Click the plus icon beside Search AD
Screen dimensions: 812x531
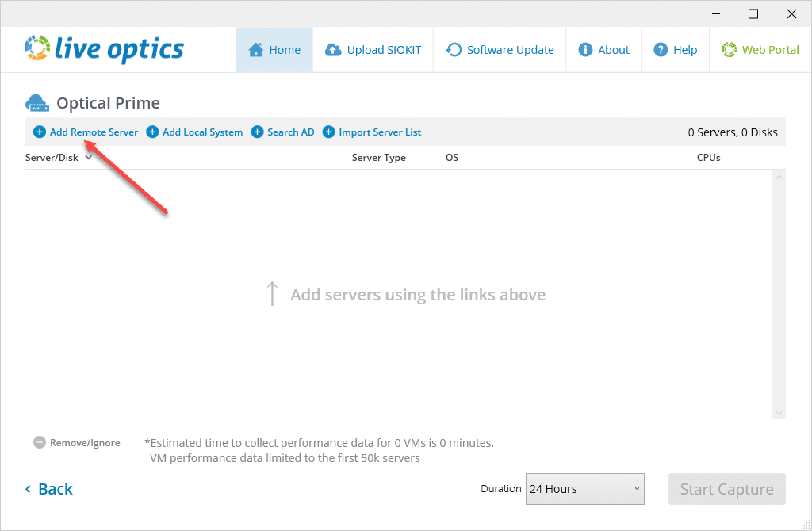(257, 132)
